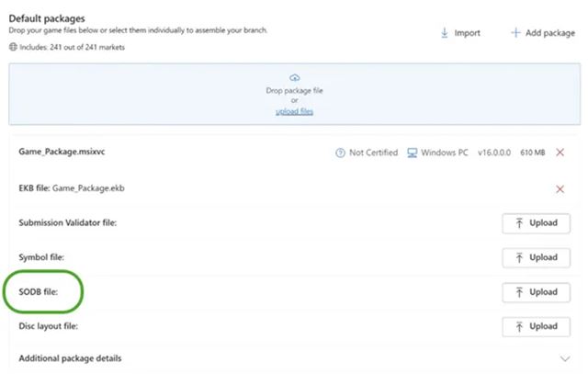Image resolution: width=588 pixels, height=374 pixels.
Task: Remove Game_Package.msixvc with red X
Action: pos(560,153)
